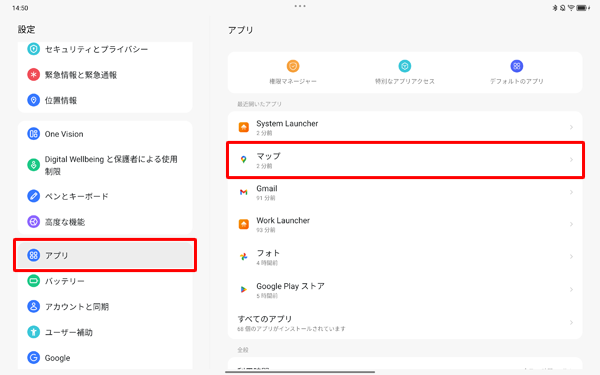Tap the green Digital Wellbeing icon

(34, 165)
